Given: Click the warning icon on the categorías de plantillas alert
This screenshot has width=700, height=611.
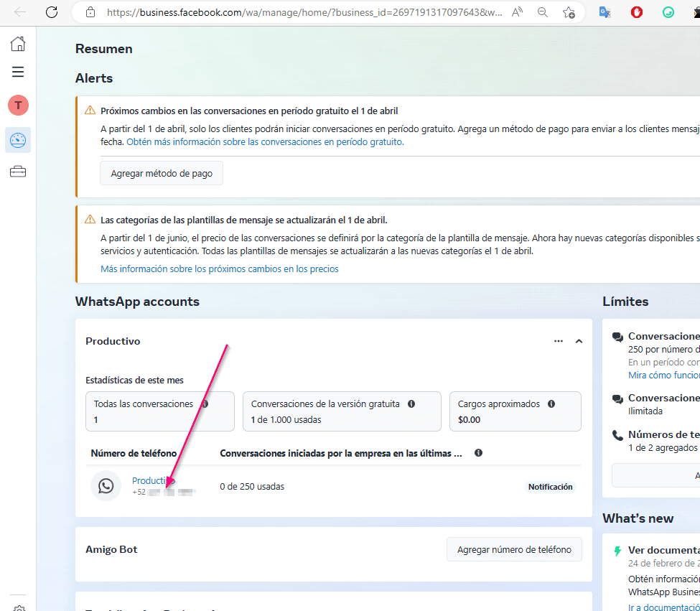Looking at the screenshot, I should pos(90,220).
